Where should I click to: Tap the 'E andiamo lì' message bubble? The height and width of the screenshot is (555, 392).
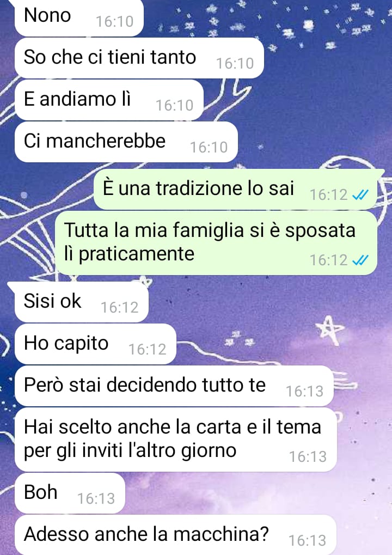[x=109, y=100]
